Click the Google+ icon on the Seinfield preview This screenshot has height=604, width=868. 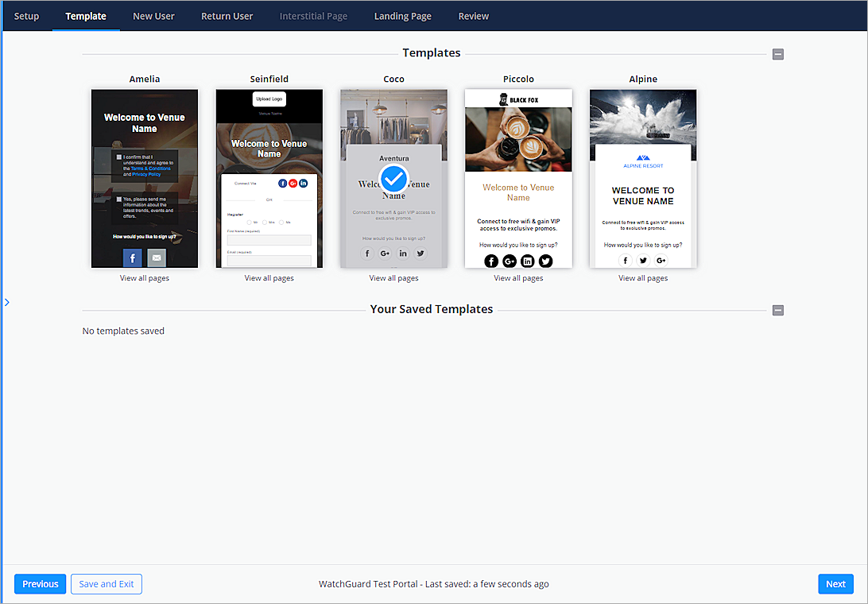point(293,183)
